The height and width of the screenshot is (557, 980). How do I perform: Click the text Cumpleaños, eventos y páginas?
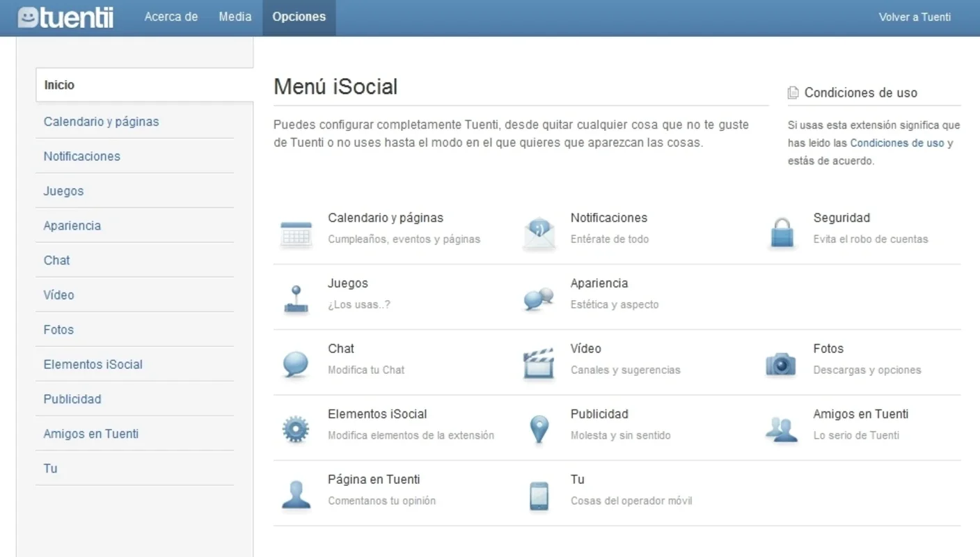404,239
